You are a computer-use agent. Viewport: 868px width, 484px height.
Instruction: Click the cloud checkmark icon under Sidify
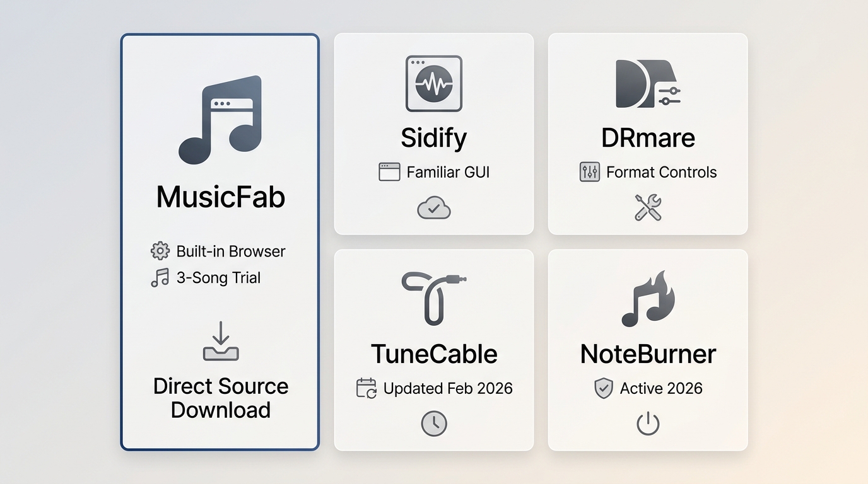tap(434, 207)
